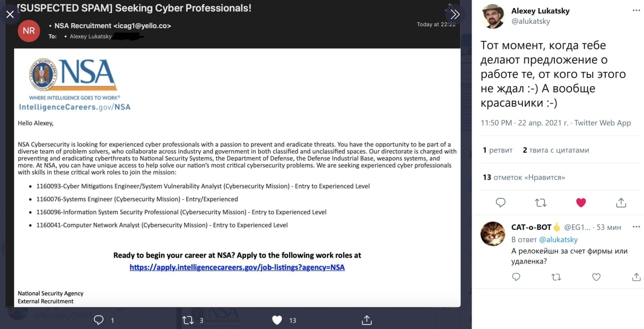Retweet icon showing 3 below the image

click(188, 320)
